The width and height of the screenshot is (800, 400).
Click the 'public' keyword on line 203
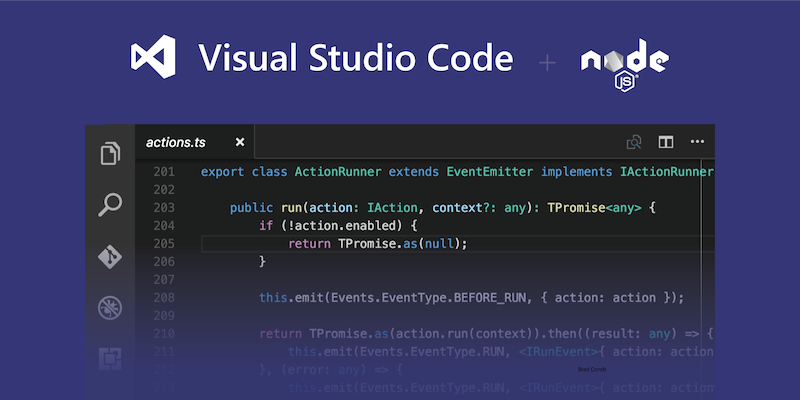(x=252, y=208)
